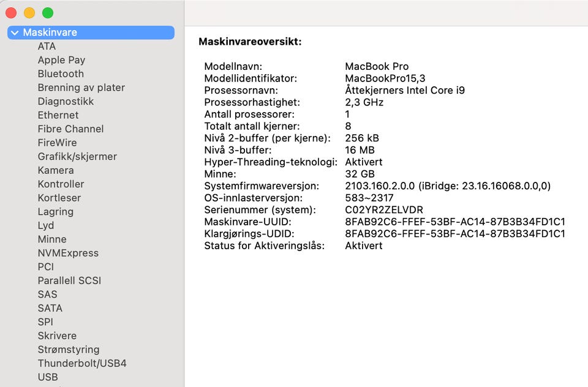This screenshot has width=588, height=387.
Task: Open SAS in the sidebar
Action: click(48, 295)
